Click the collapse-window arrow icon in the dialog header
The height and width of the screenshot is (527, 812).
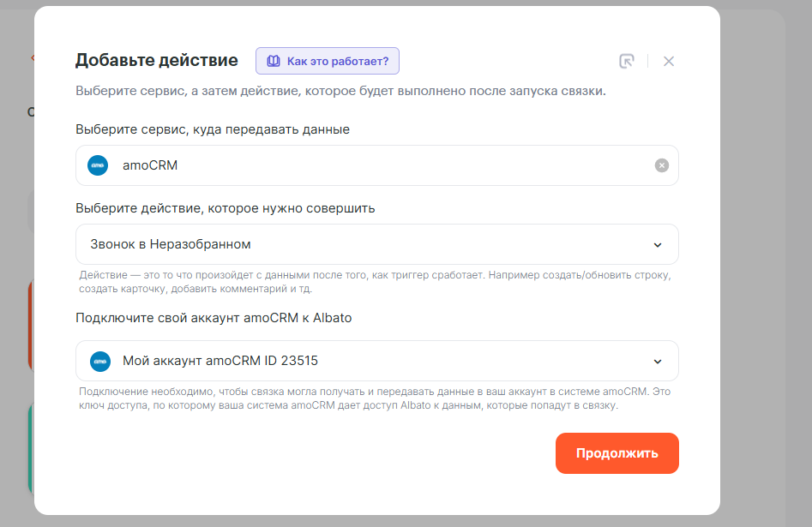click(x=627, y=61)
